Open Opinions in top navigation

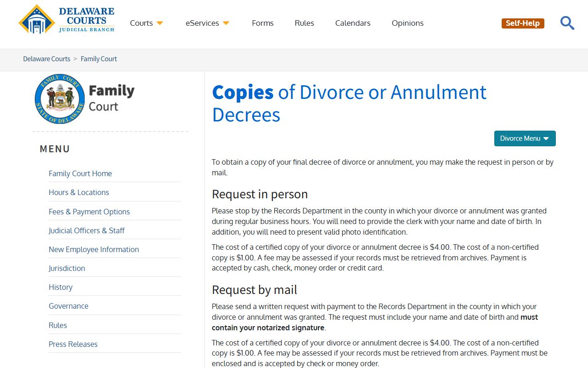point(407,23)
